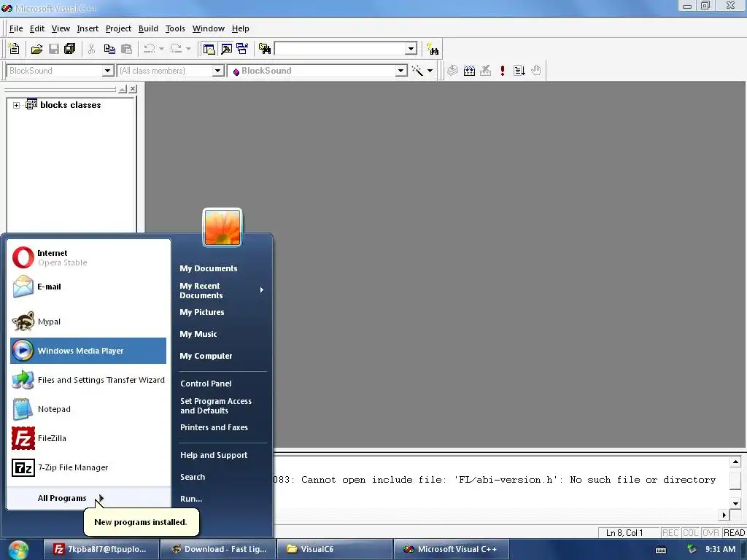747x560 pixels.
Task: Open the File menu
Action: 16,28
